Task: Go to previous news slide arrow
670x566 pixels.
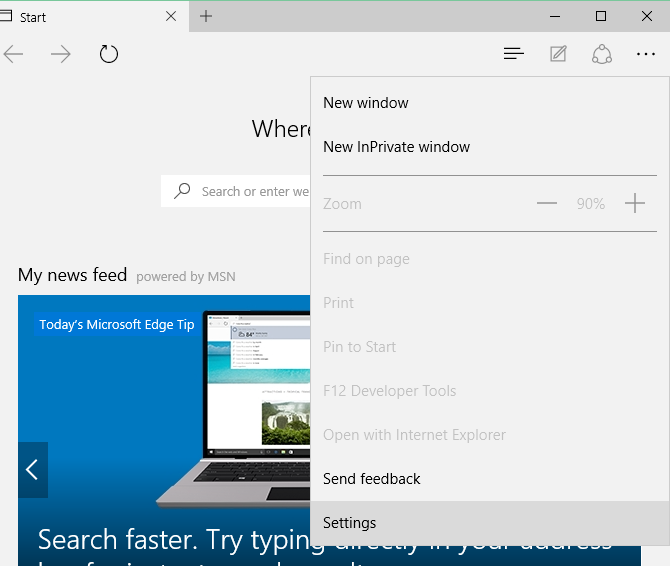Action: click(x=32, y=470)
